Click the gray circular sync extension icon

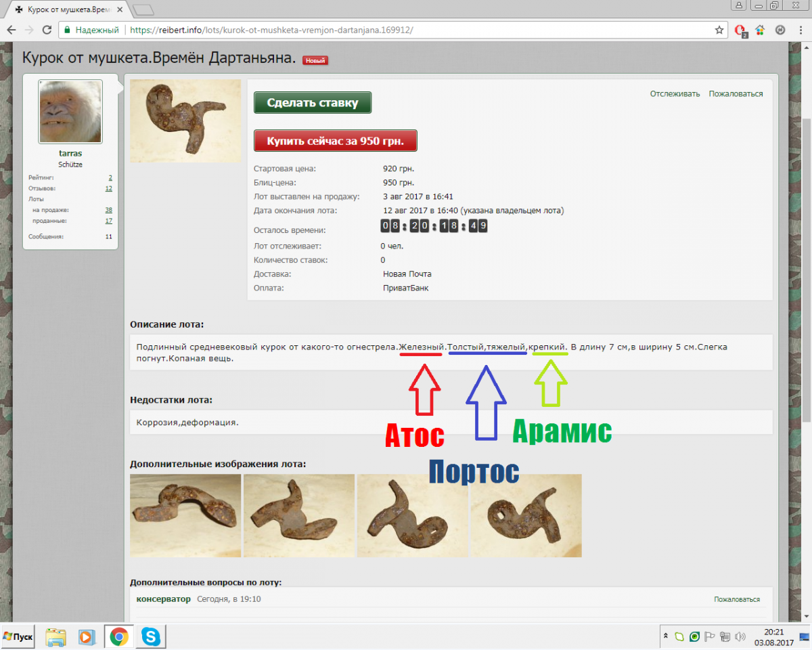pyautogui.click(x=780, y=30)
